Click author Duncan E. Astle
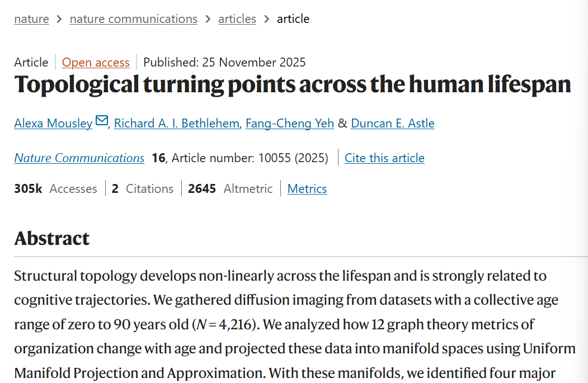This screenshot has width=588, height=383. click(393, 124)
